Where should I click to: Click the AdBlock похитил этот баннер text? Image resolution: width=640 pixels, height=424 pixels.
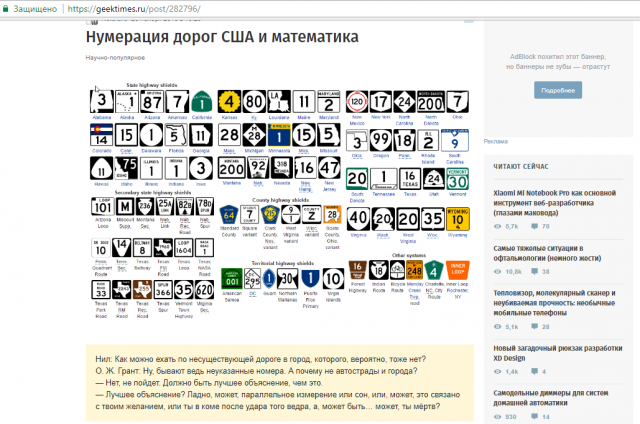pyautogui.click(x=558, y=57)
